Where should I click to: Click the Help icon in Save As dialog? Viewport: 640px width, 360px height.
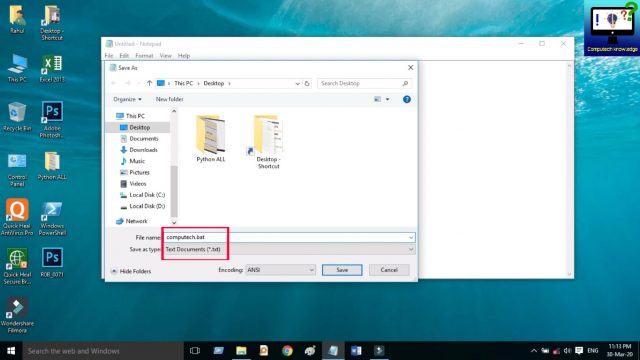[407, 99]
